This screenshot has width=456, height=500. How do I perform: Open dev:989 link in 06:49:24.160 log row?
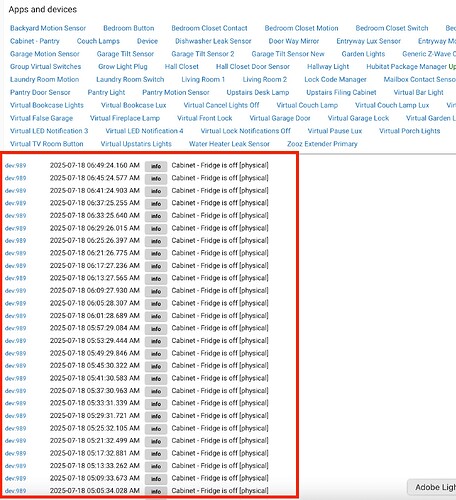[x=15, y=166]
